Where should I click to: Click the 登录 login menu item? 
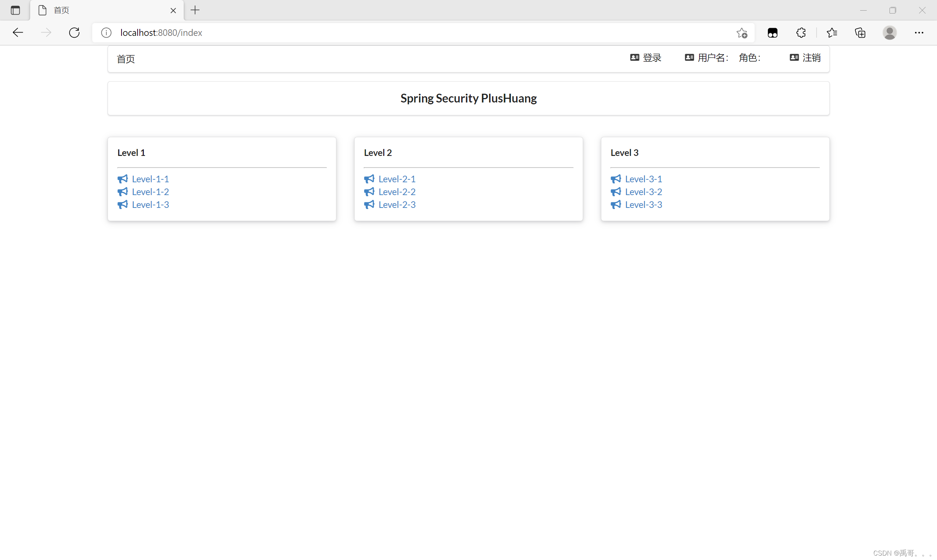(646, 58)
